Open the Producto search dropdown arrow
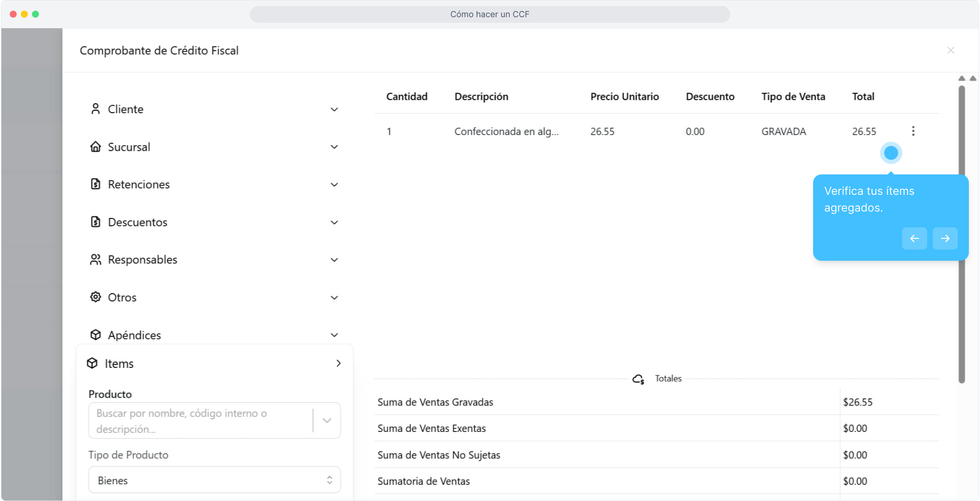 pos(327,421)
